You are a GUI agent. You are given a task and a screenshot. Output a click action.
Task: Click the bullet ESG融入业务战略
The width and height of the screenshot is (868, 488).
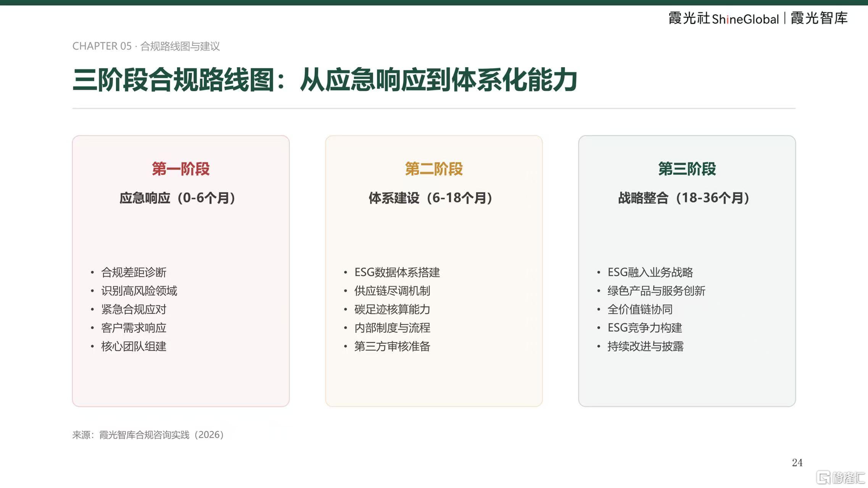[651, 272]
